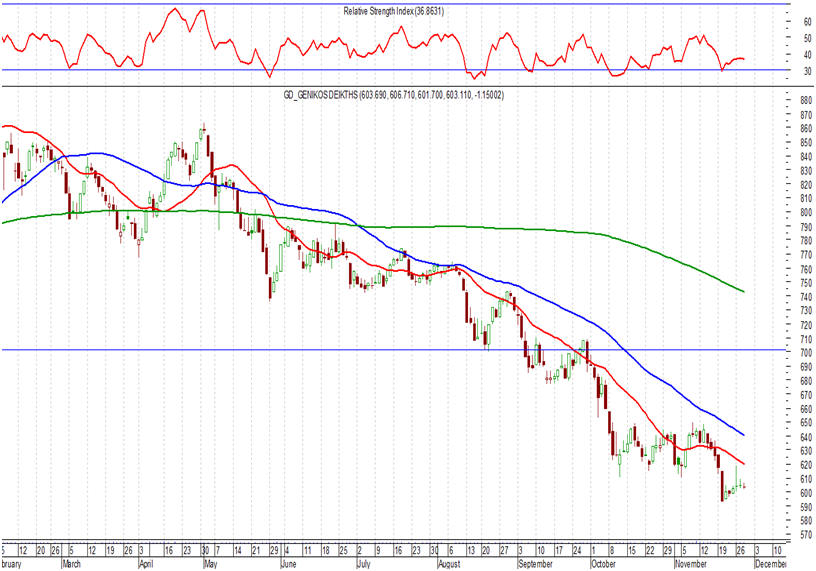Click the Relative Strength Index title text
This screenshot has height=571, width=816.
click(393, 11)
